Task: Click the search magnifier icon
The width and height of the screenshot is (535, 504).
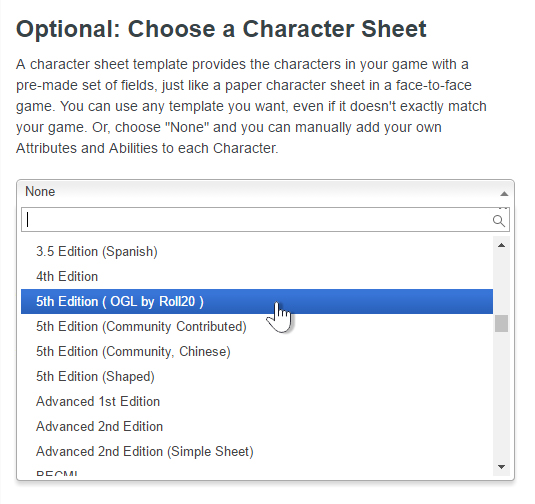Action: tap(498, 221)
